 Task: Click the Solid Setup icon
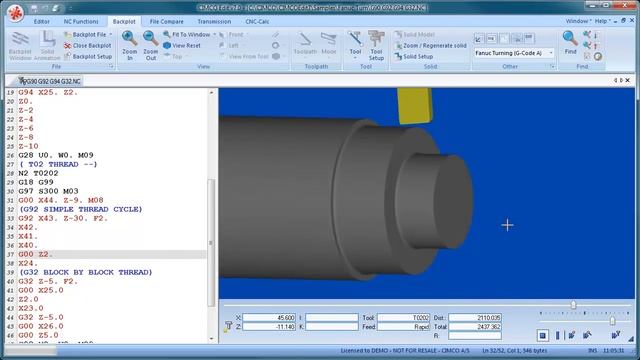point(398,57)
